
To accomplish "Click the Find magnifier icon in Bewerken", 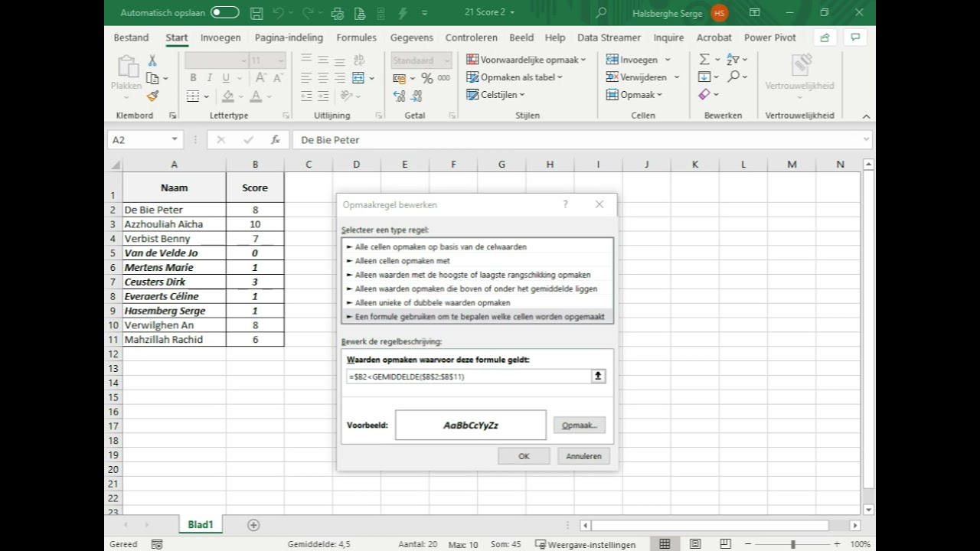I will [x=733, y=77].
